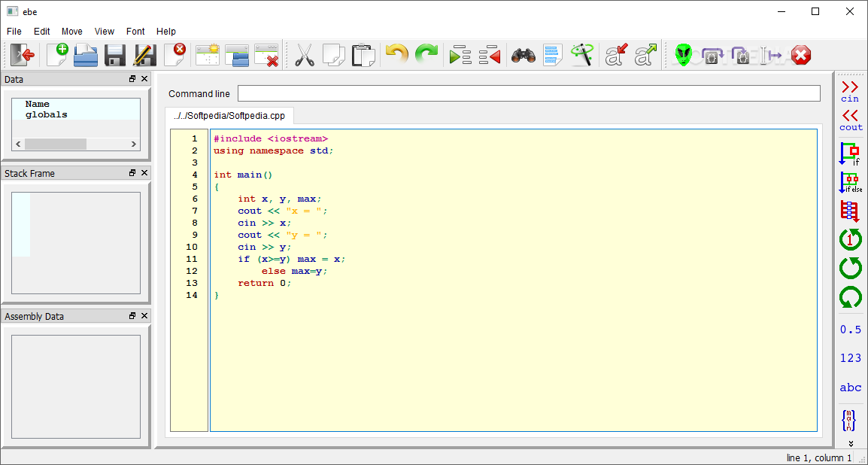Insert an if-else template from the sidebar
Viewport: 868px width, 465px height.
[x=849, y=181]
